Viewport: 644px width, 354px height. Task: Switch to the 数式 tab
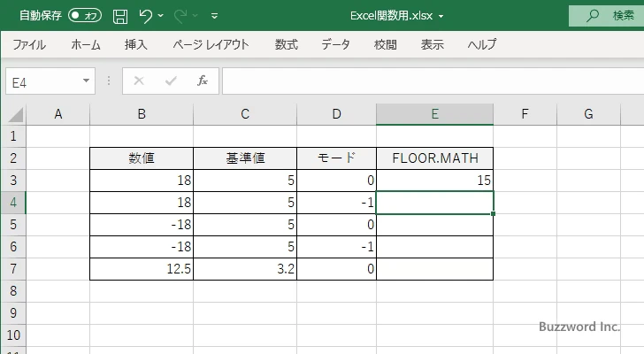(287, 44)
